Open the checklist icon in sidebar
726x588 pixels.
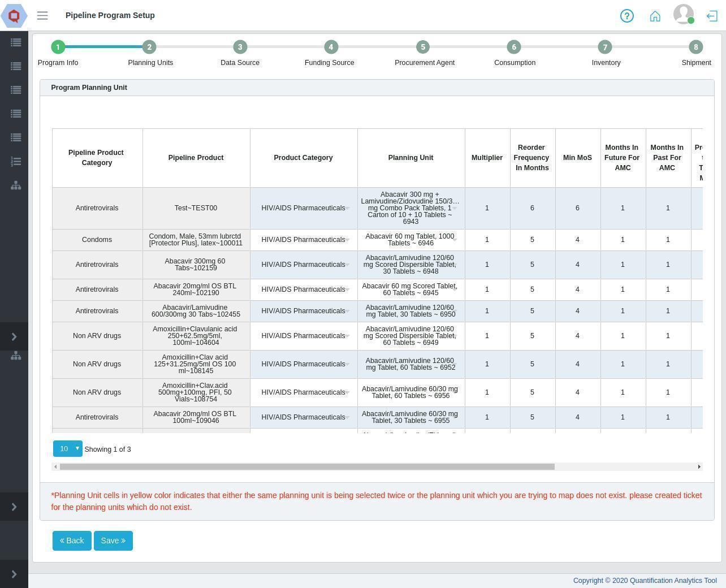[16, 162]
